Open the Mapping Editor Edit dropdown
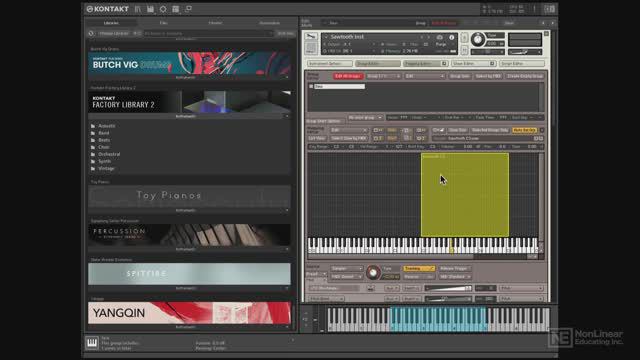 click(349, 130)
